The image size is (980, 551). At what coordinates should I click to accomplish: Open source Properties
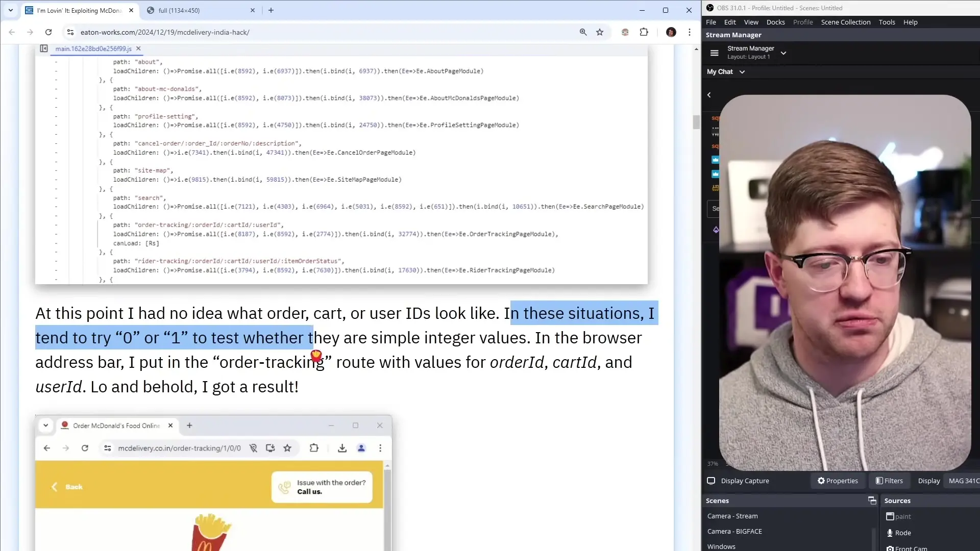click(838, 481)
